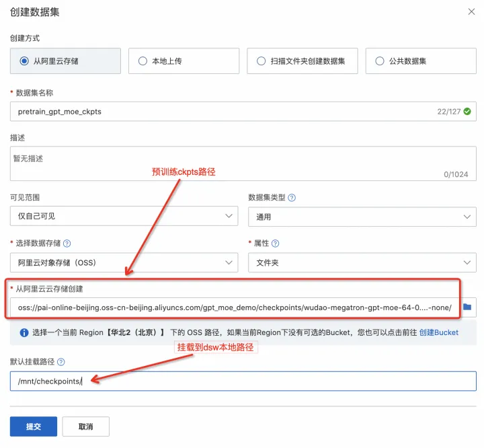Viewport: 484px width, 448px height.
Task: Select the 公共数据集 radio option
Action: tap(379, 61)
